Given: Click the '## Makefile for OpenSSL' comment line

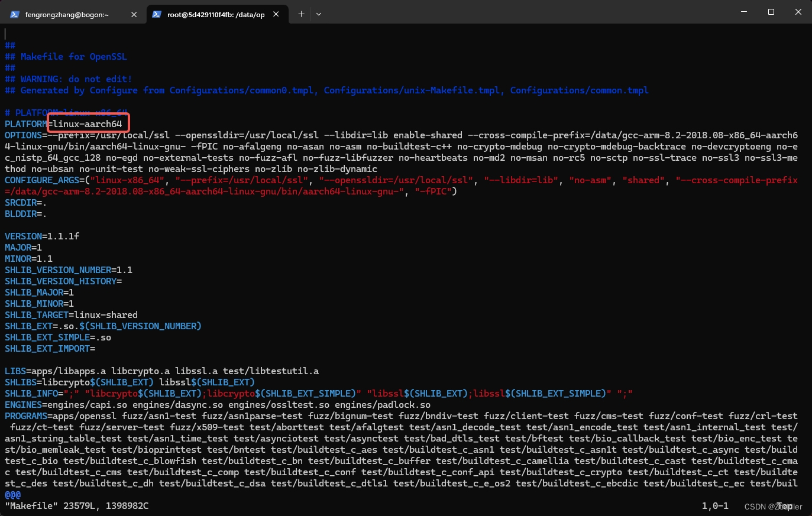Looking at the screenshot, I should pyautogui.click(x=66, y=57).
